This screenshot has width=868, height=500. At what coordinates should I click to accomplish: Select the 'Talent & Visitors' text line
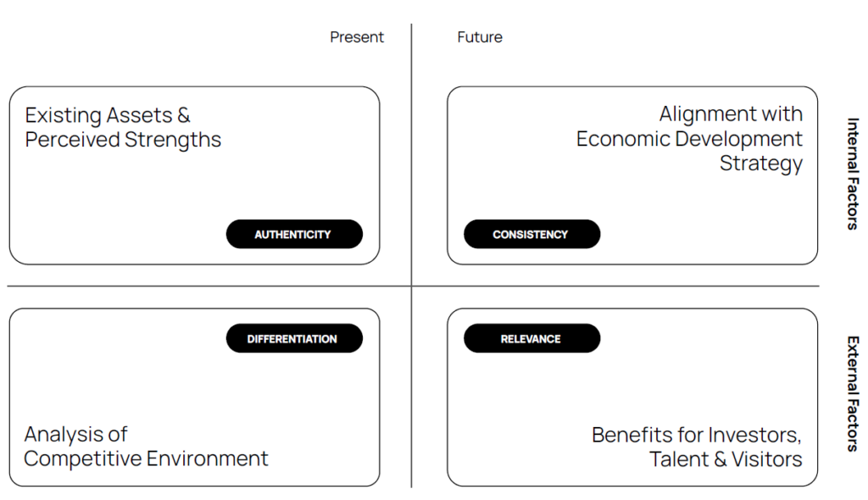pos(726,459)
